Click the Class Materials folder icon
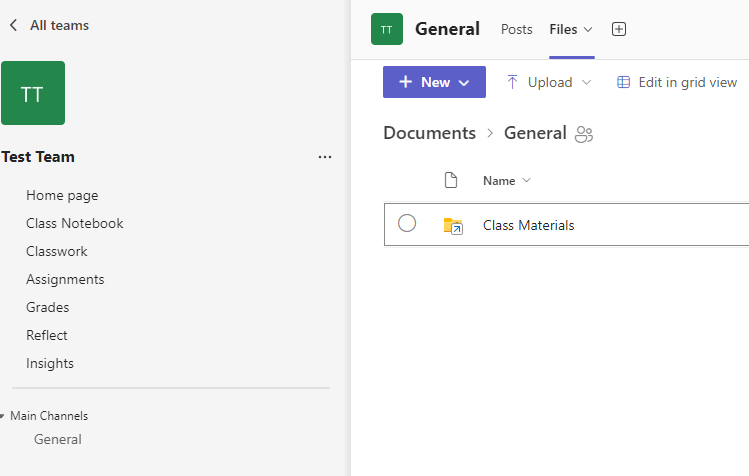Screen dimensions: 749x476 pos(453,226)
